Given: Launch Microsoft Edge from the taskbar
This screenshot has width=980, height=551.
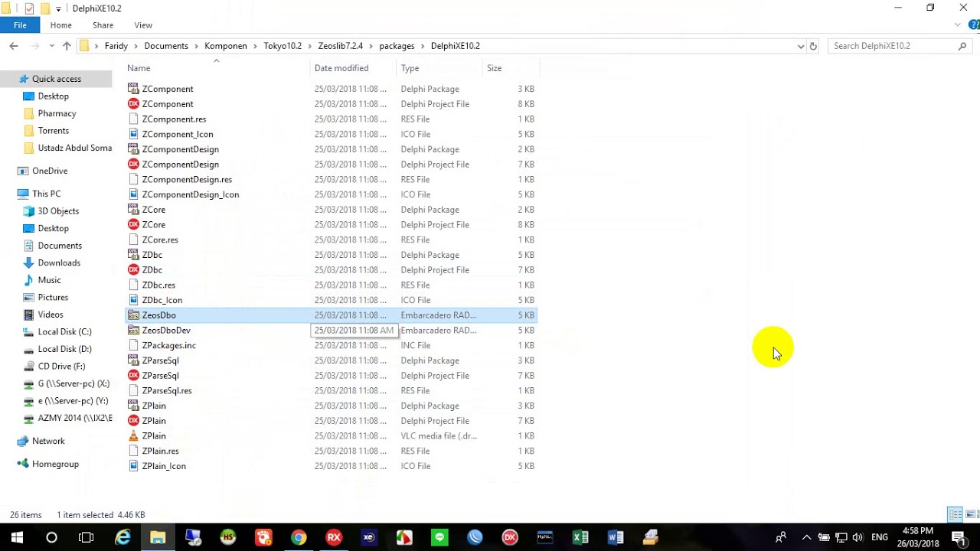Looking at the screenshot, I should (122, 538).
